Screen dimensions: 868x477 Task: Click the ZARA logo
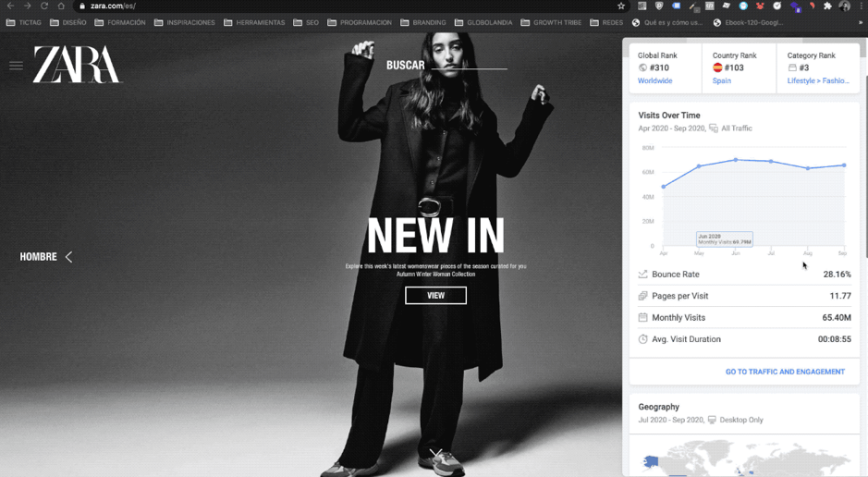[77, 65]
